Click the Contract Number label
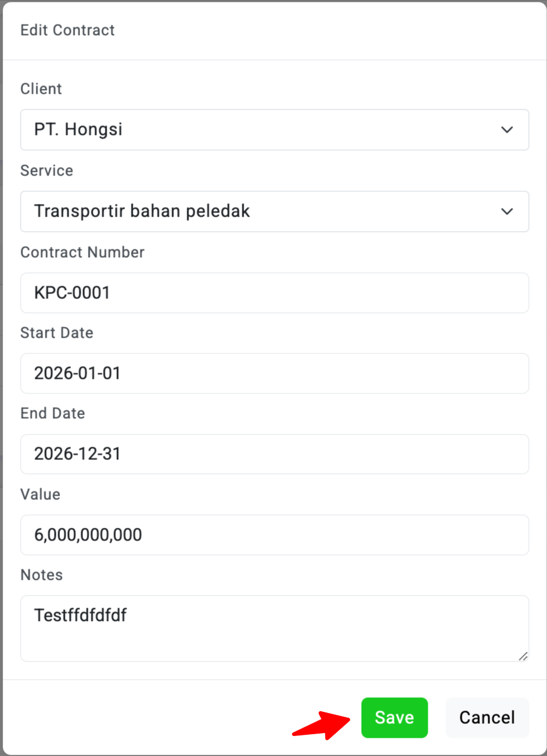Screen dimensions: 547x756 coord(82,252)
